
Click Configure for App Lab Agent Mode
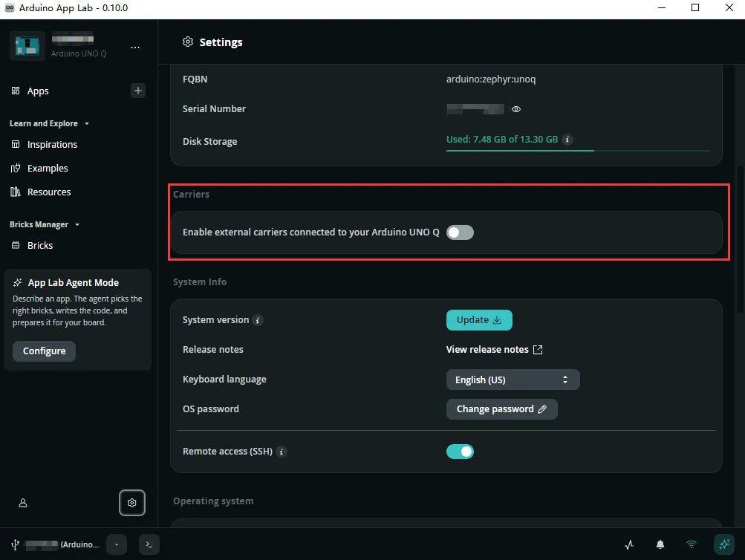tap(44, 351)
